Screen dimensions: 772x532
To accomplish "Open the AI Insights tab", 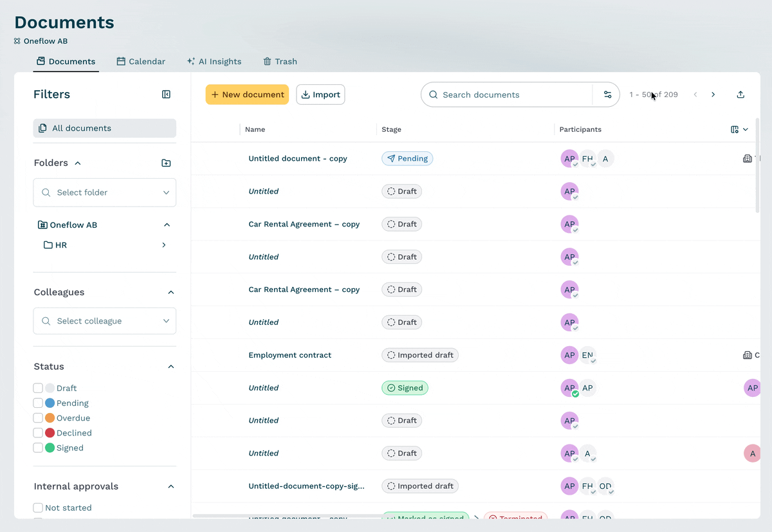I will [214, 62].
